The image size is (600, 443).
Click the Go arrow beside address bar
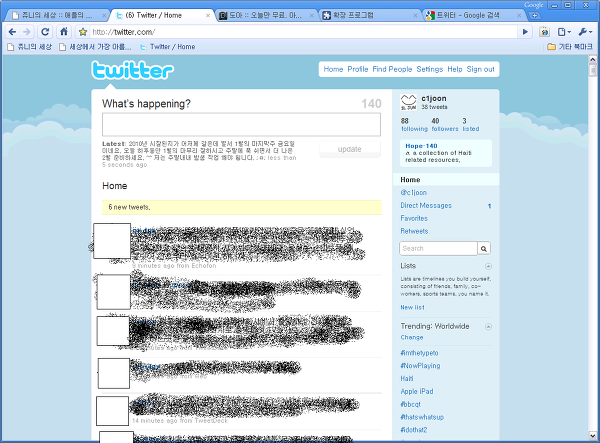[525, 32]
